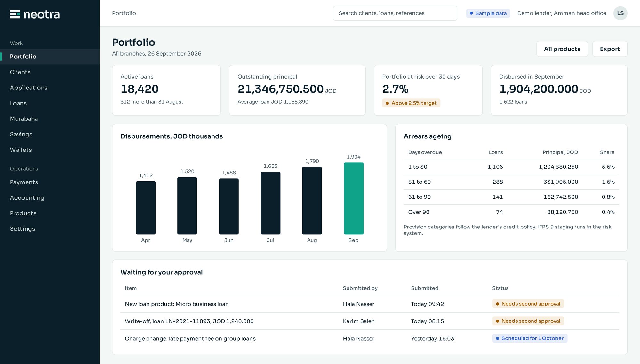Open Charge change late payment fee item
Viewport: 640px width, 364px height.
(370, 338)
